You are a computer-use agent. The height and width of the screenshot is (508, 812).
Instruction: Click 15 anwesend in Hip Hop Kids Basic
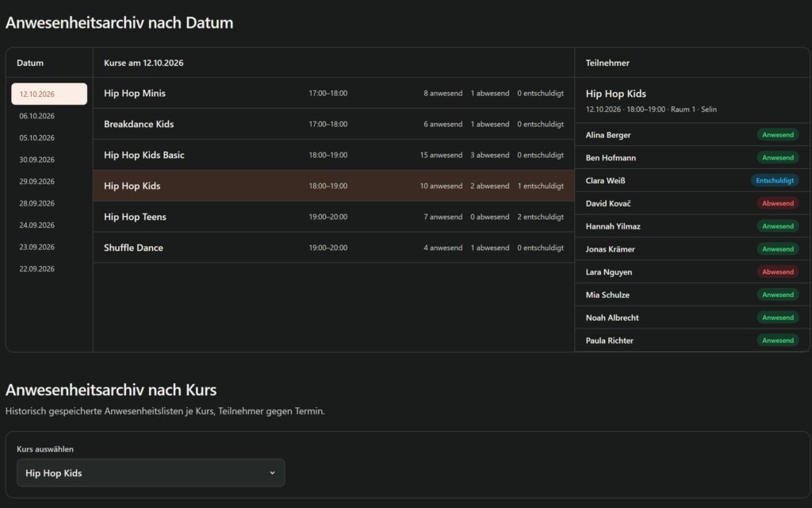pyautogui.click(x=441, y=155)
